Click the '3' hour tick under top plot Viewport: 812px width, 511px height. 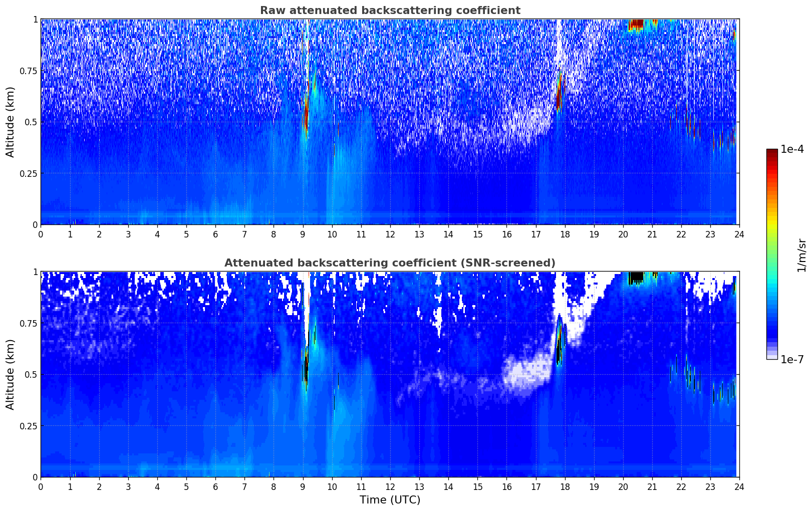point(128,234)
